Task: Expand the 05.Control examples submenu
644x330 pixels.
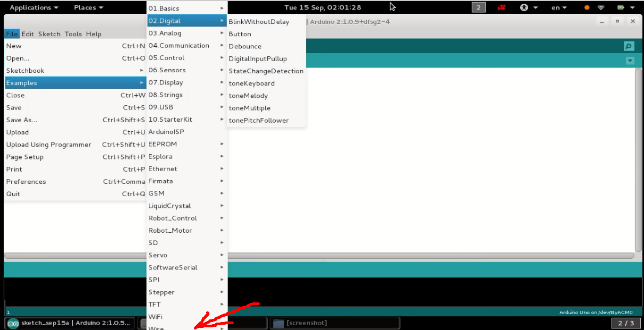Action: [187, 57]
